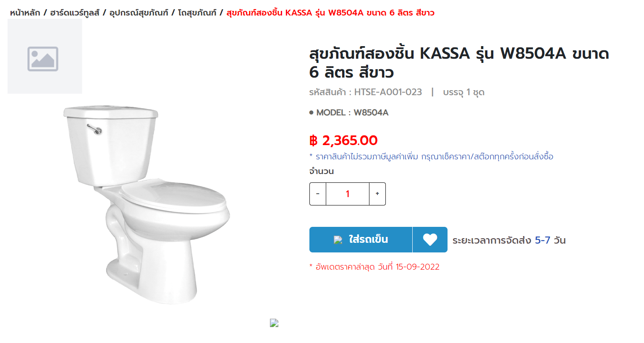
Task: Navigate to อุปกรณ์สุขภัณฑ์ breadcrumb
Action: tap(139, 13)
